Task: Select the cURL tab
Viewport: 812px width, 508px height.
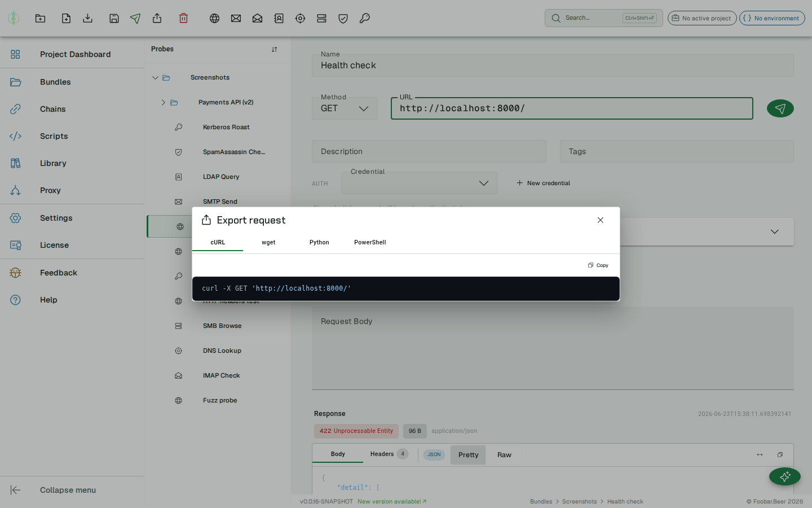Action: 218,242
